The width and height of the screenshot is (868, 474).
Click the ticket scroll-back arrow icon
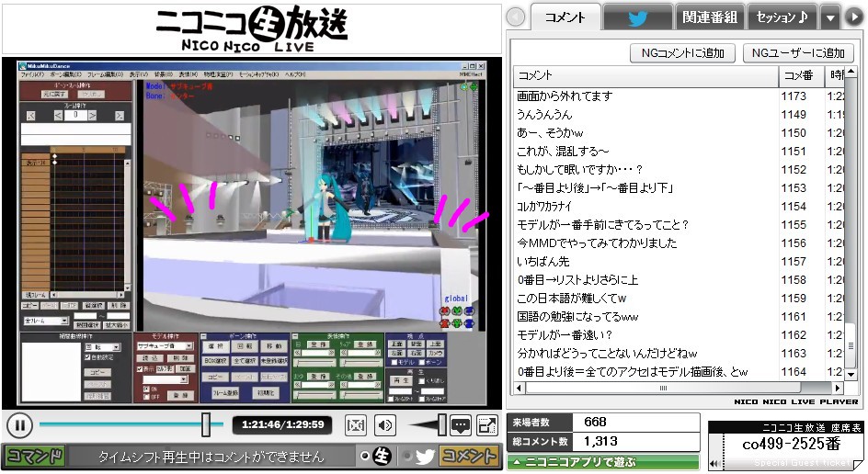click(x=714, y=464)
